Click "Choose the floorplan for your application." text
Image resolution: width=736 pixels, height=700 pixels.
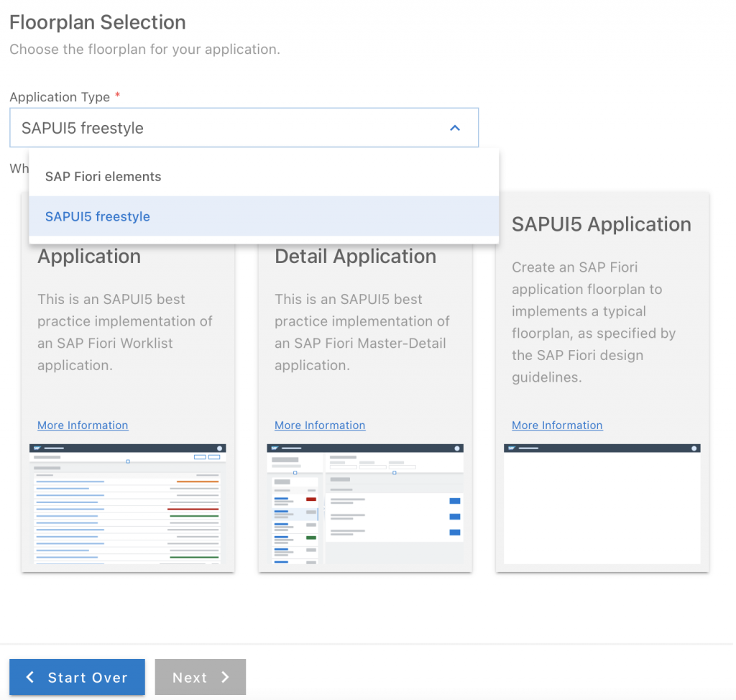(x=144, y=50)
